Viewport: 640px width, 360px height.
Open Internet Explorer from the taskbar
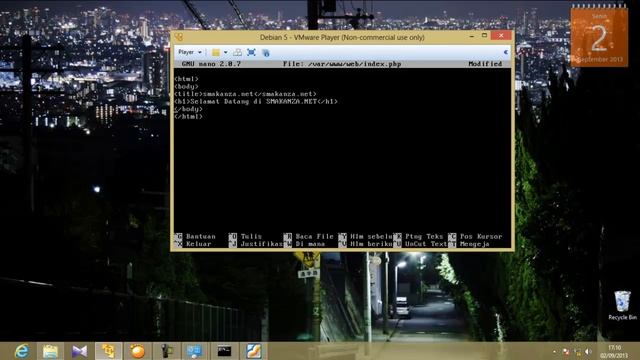click(22, 351)
